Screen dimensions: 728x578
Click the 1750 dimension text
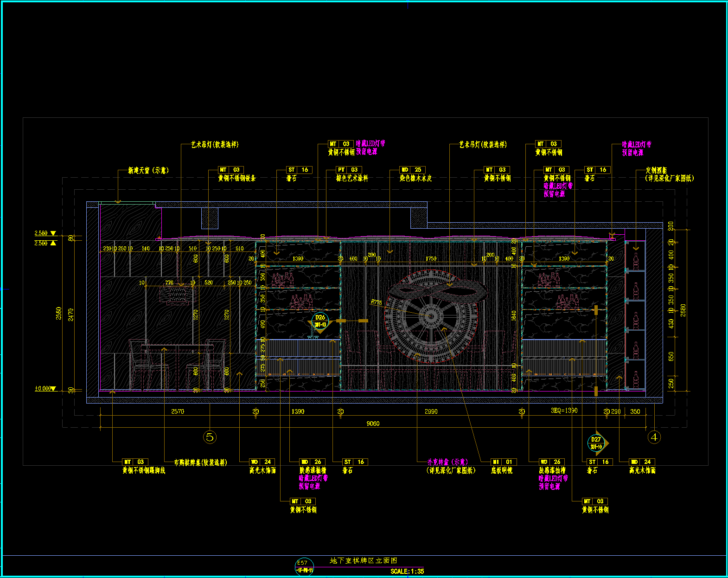point(431,259)
